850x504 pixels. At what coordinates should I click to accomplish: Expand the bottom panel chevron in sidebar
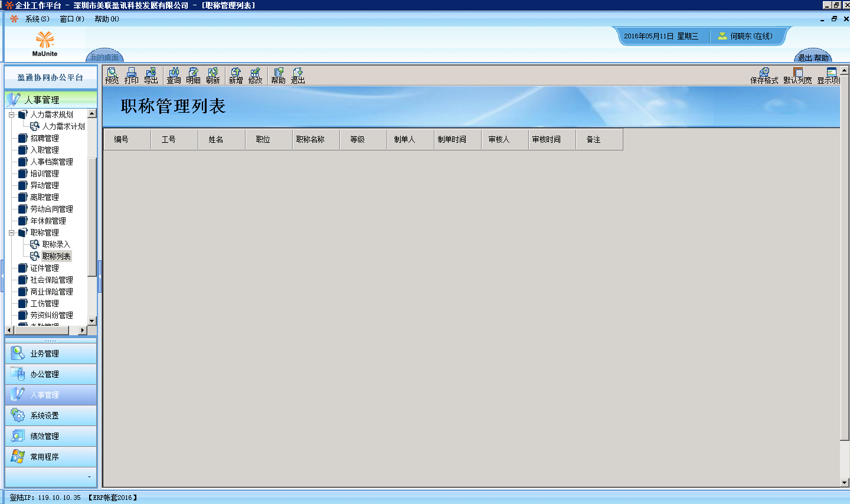(89, 477)
